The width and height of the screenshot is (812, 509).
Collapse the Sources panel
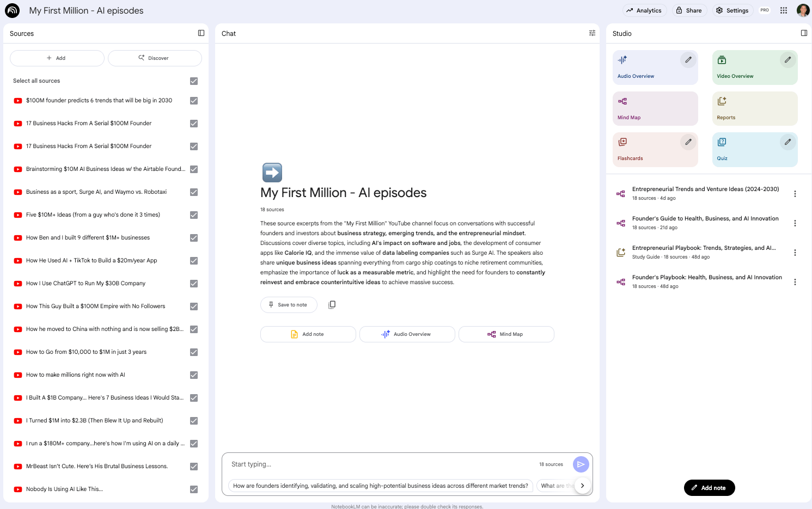pos(201,33)
